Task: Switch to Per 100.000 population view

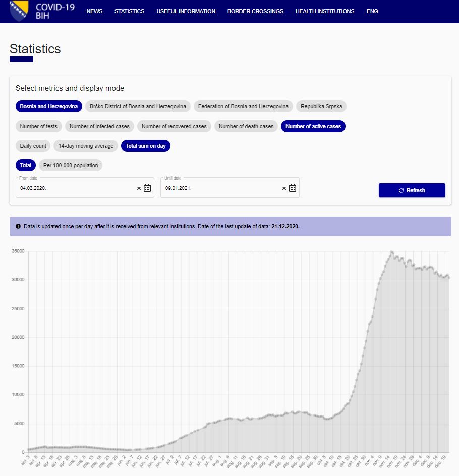Action: click(x=71, y=165)
